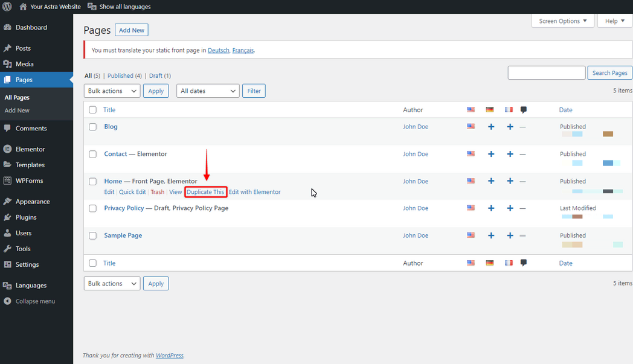633x364 pixels.
Task: Click the Show all languages flag icon
Action: coord(92,7)
